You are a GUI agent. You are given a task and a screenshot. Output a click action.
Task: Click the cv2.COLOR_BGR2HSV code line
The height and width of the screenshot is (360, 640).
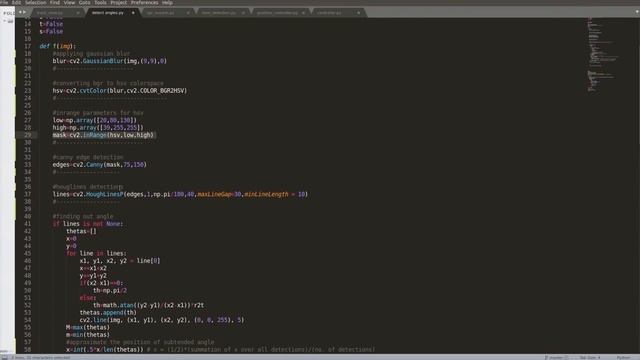120,91
